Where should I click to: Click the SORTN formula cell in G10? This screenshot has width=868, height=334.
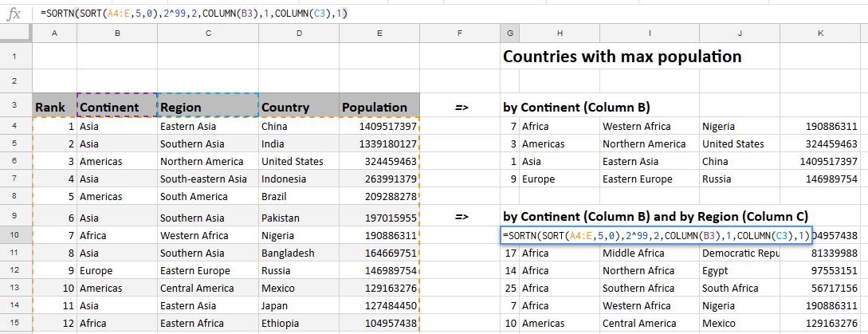tap(657, 236)
